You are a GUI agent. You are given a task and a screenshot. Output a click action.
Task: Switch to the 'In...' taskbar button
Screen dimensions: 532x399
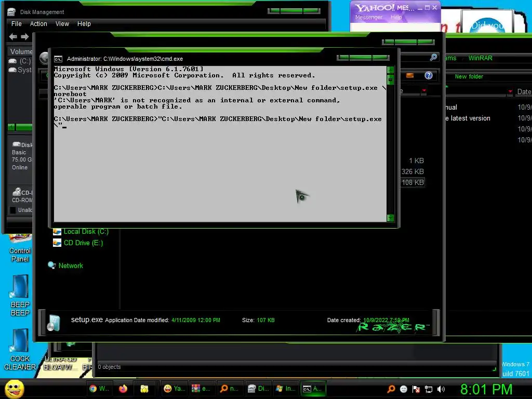click(x=285, y=389)
